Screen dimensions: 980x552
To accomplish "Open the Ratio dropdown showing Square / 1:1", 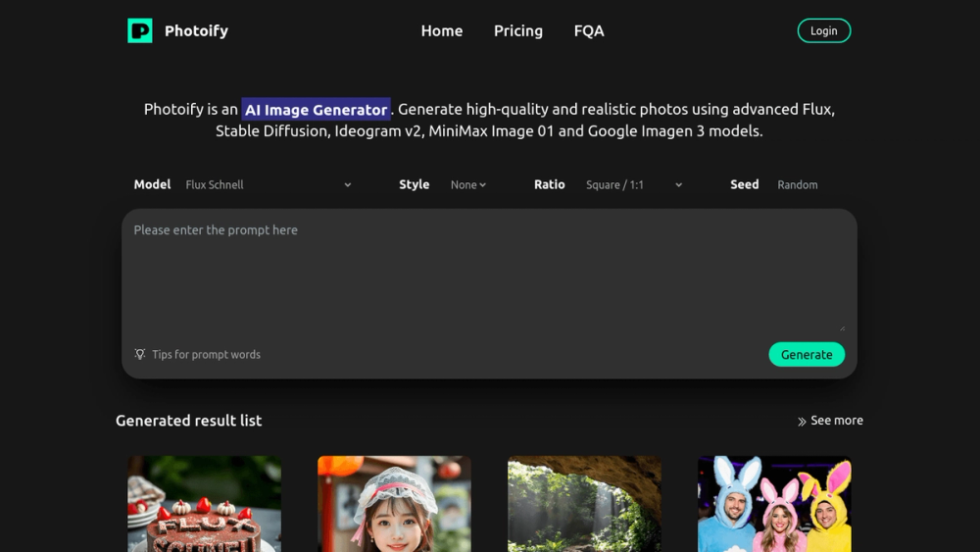I will pyautogui.click(x=634, y=185).
